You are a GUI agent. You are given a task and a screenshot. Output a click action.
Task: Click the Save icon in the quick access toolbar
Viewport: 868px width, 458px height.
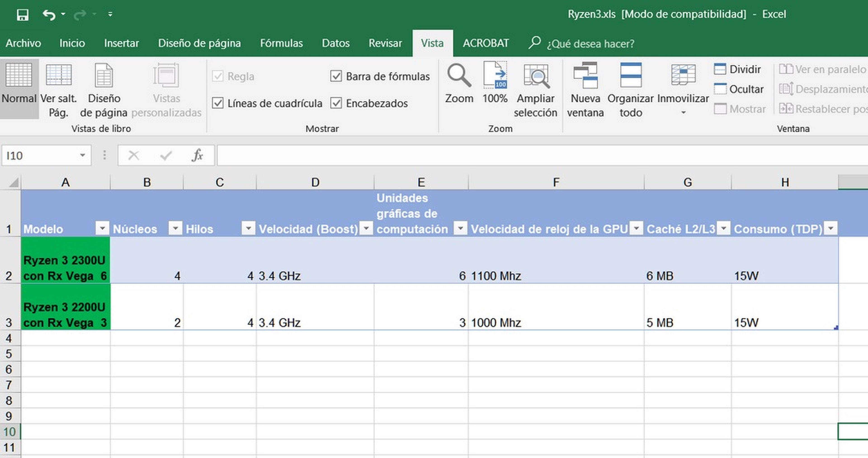tap(23, 14)
